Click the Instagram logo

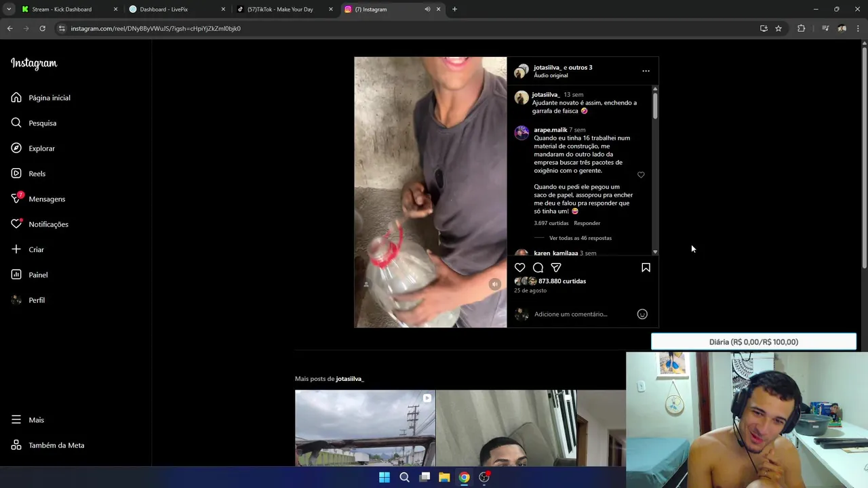tap(34, 64)
